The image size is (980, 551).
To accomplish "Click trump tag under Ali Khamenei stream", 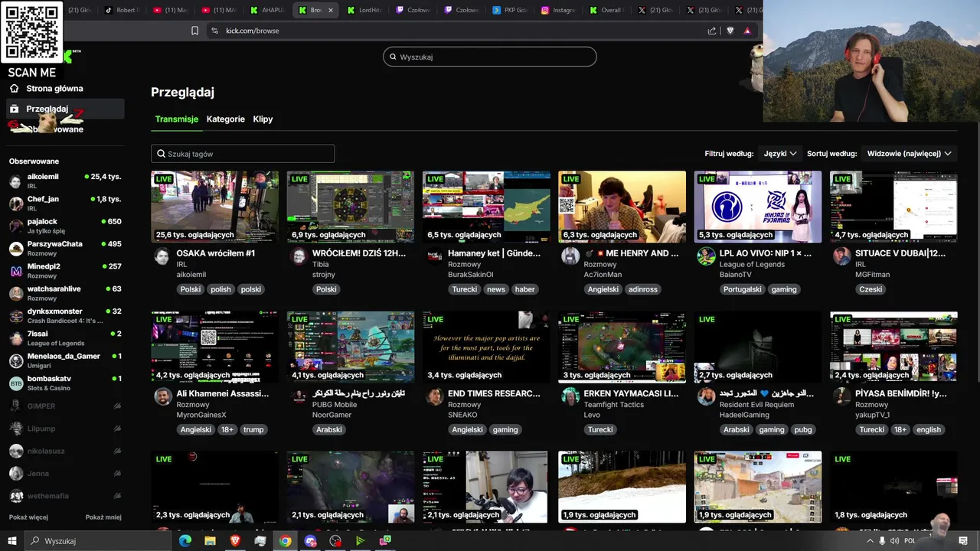I will tap(253, 429).
